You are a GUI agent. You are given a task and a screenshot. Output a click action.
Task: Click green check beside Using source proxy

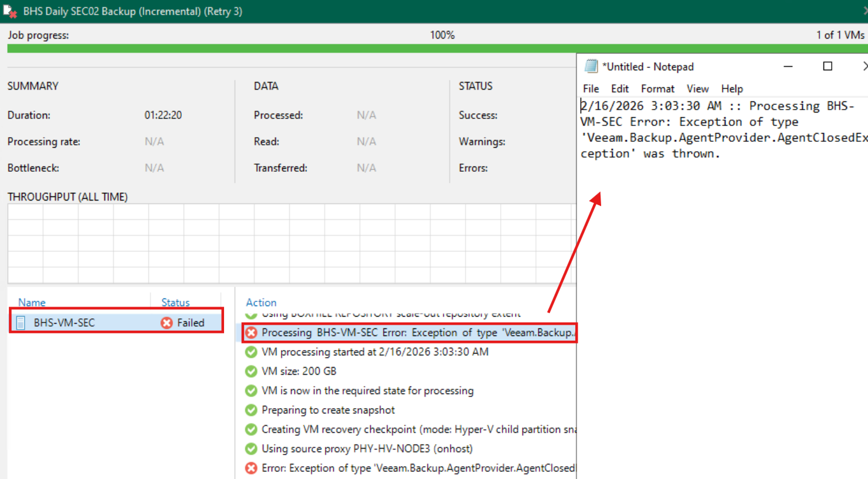coord(251,449)
